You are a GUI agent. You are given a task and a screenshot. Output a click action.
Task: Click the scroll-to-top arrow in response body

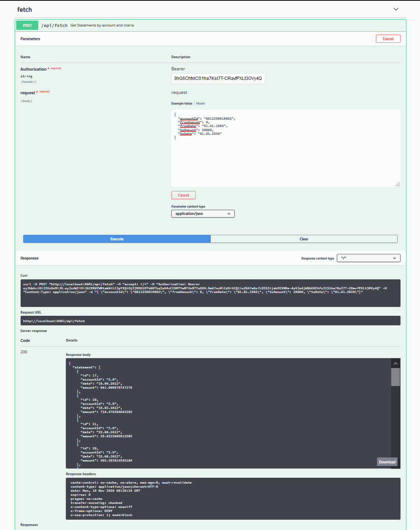tap(395, 363)
